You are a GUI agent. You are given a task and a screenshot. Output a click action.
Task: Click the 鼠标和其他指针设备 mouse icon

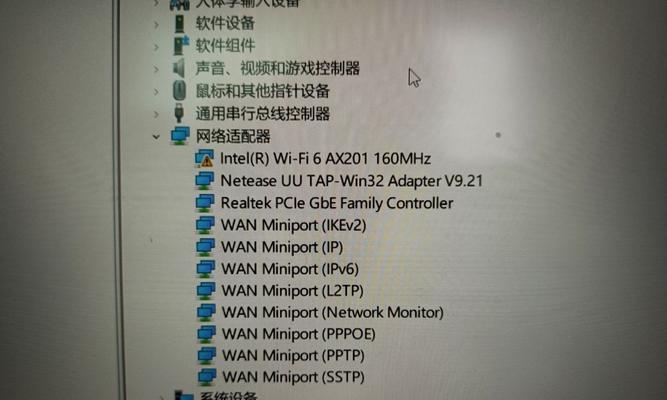point(180,91)
